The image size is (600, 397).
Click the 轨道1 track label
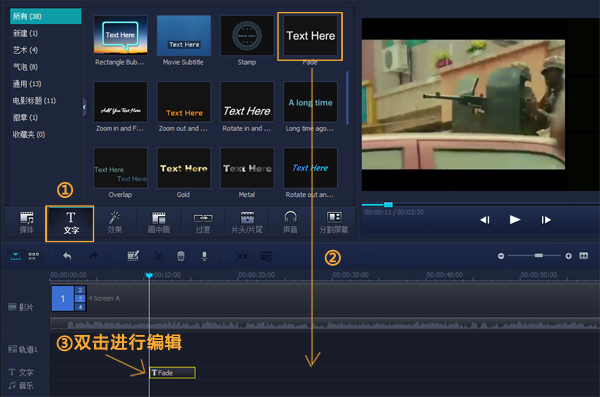(23, 349)
